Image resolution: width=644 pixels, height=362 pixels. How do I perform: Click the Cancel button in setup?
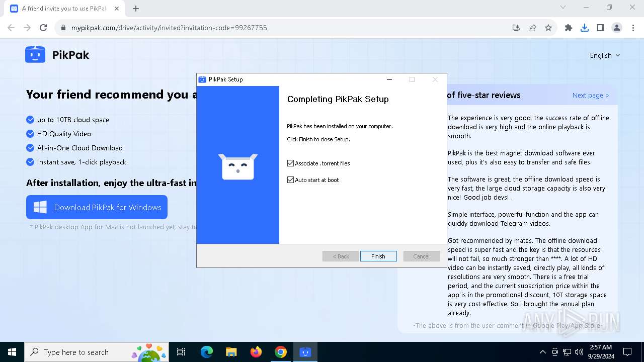pyautogui.click(x=422, y=256)
